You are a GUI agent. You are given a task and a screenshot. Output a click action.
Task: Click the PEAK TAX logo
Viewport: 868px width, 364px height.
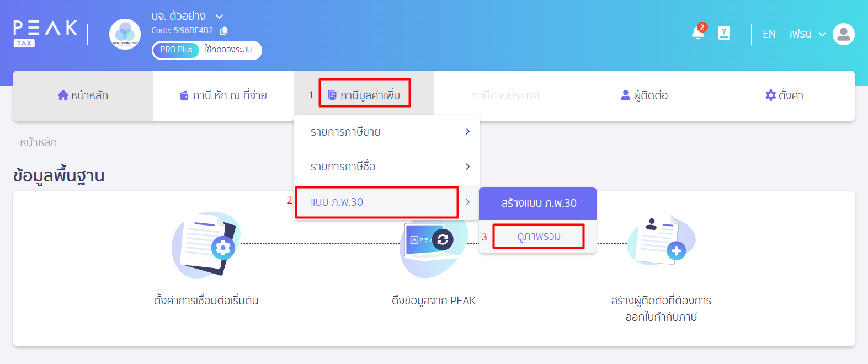tap(45, 34)
